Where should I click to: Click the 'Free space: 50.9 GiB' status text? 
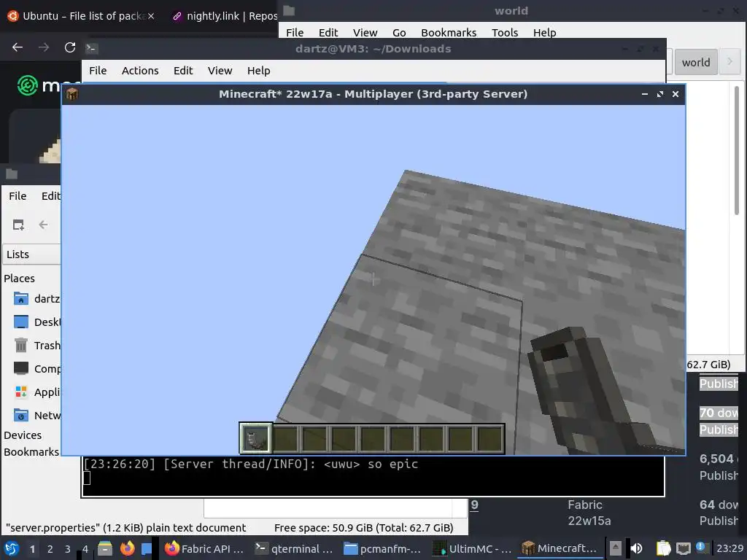point(363,528)
